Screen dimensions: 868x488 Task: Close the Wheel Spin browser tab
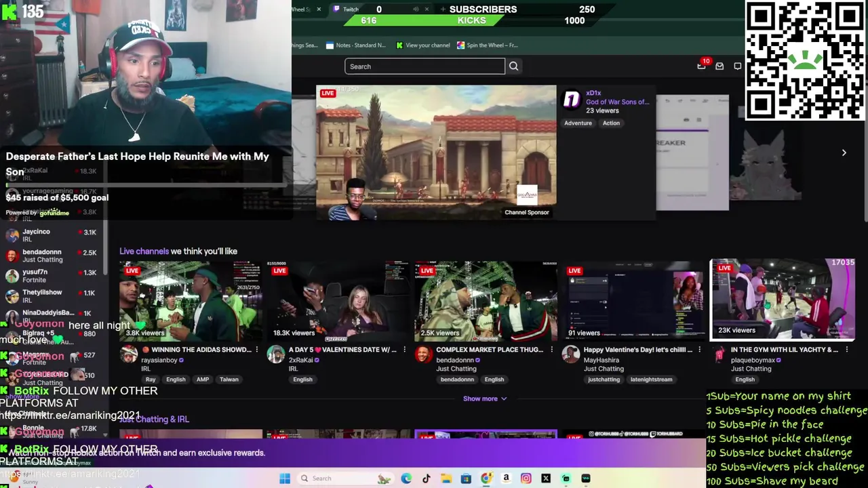(319, 9)
